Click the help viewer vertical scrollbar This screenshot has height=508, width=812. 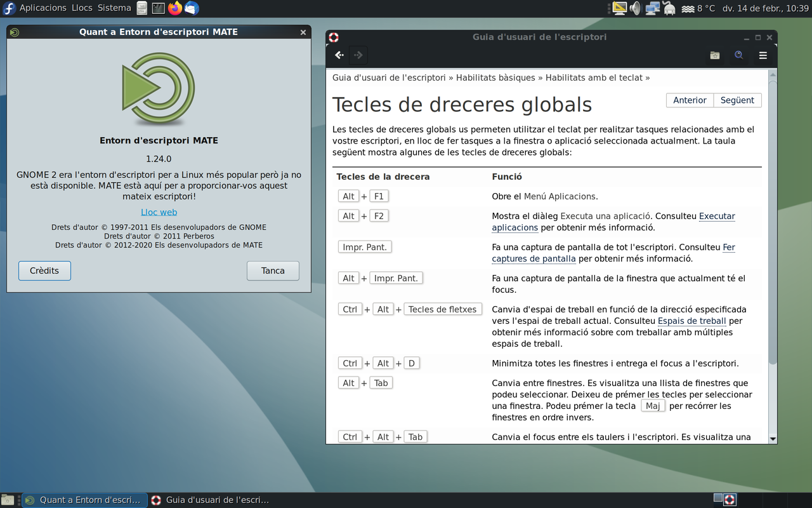(773, 222)
